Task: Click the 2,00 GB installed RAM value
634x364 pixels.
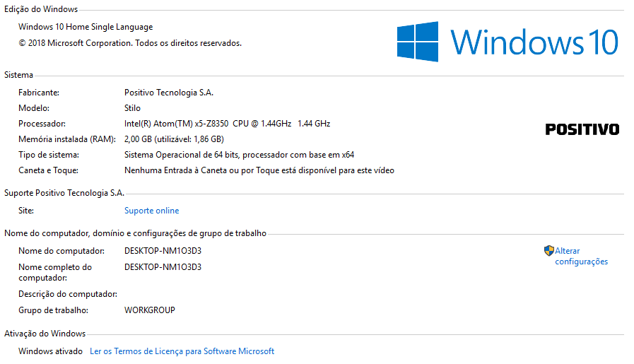Action: [174, 139]
